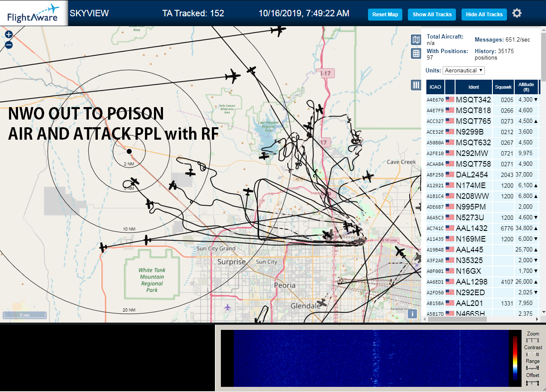The image size is (546, 392).
Task: Click the column selector icon beside table
Action: (416, 85)
